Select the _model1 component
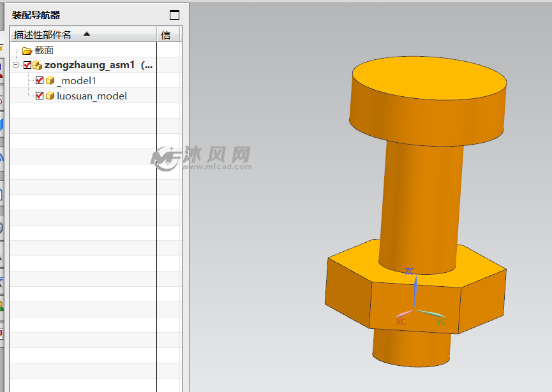This screenshot has width=552, height=392. click(x=77, y=81)
